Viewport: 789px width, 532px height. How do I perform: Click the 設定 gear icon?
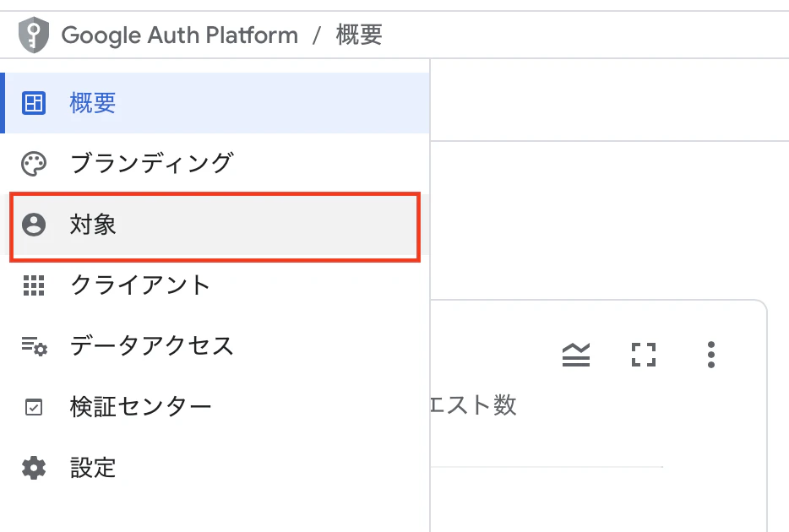(x=34, y=468)
